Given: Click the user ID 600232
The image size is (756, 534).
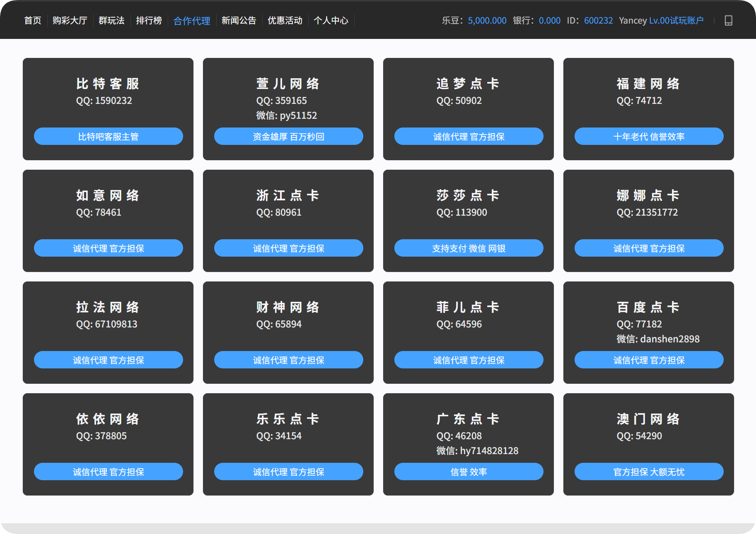Looking at the screenshot, I should [x=598, y=21].
